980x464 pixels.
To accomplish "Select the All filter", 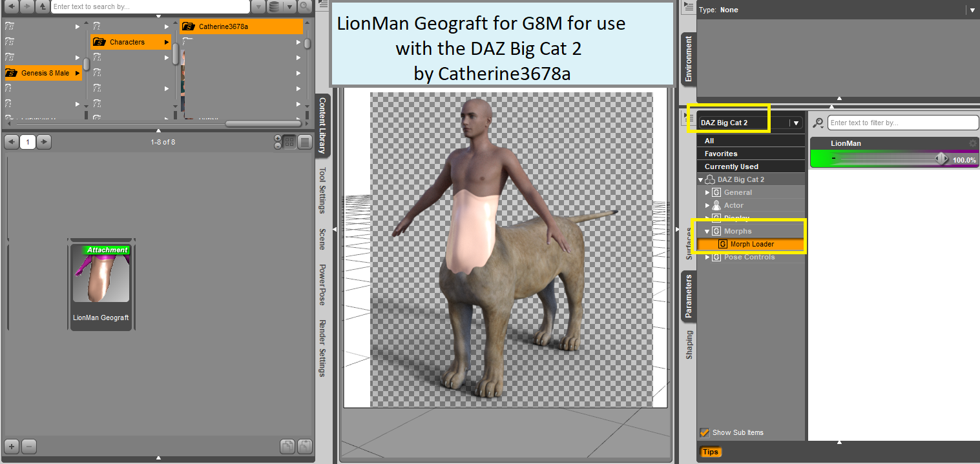I will click(751, 141).
